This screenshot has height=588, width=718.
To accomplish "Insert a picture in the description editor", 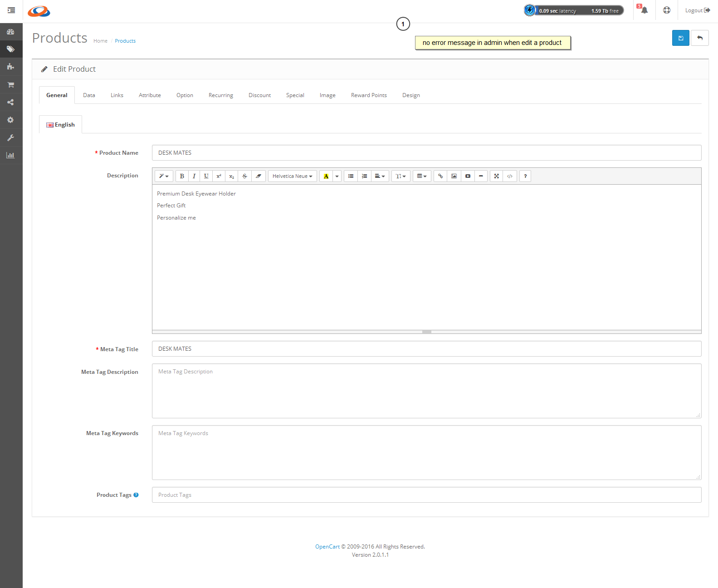I will 454,176.
